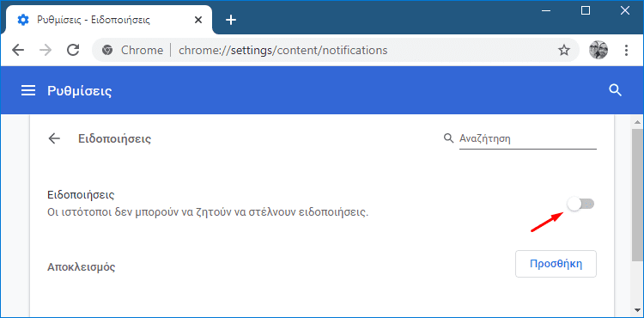This screenshot has height=318, width=644.
Task: Click the browser forward arrow
Action: (46, 50)
